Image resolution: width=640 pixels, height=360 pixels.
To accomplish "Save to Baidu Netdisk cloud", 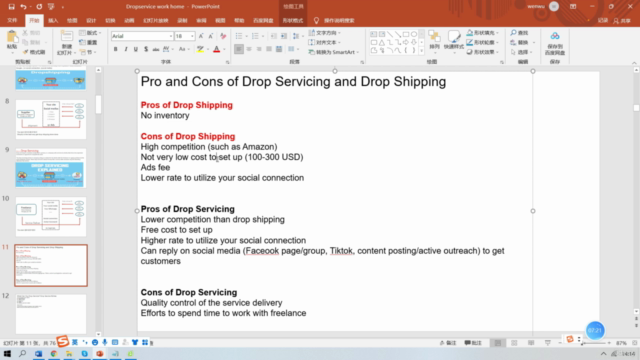I will point(555,43).
